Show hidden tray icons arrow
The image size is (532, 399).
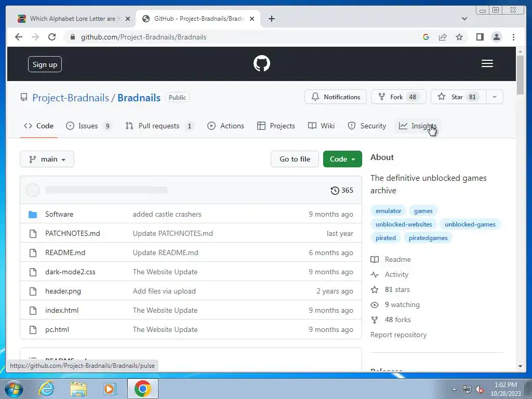pos(454,389)
